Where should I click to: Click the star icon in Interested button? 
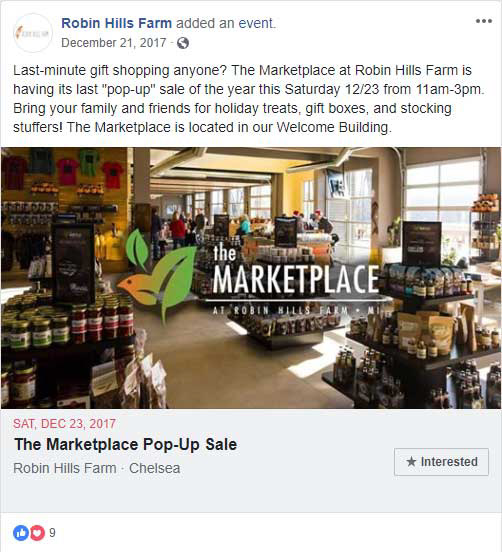point(411,461)
